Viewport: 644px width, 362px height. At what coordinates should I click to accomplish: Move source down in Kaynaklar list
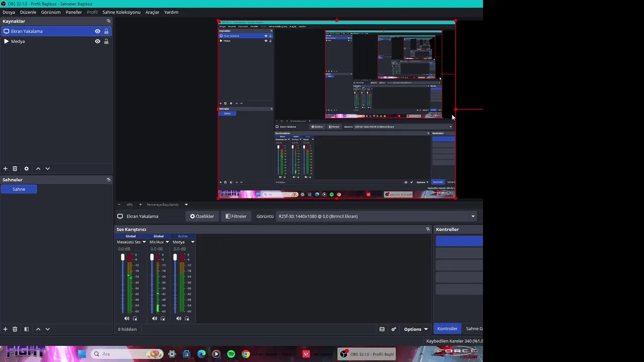[47, 169]
